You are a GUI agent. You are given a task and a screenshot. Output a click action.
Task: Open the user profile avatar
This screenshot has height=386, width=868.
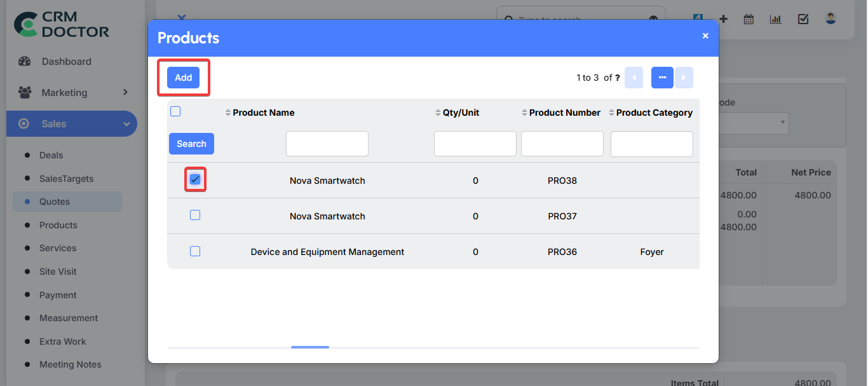(831, 18)
